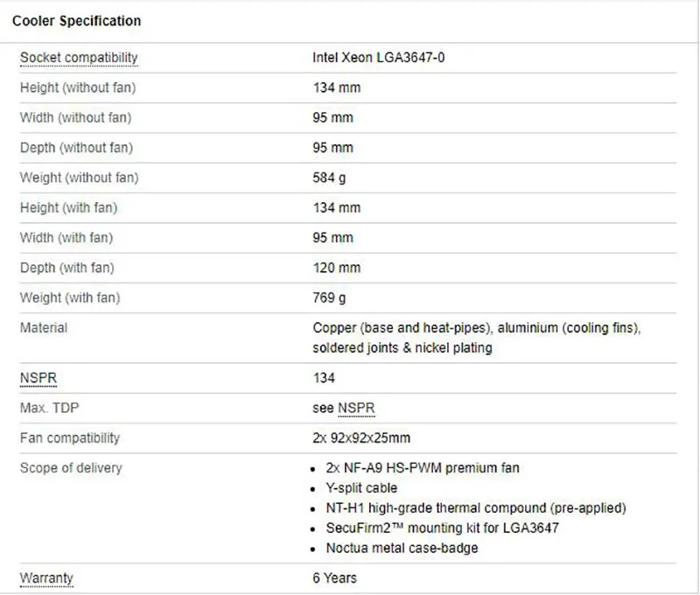The width and height of the screenshot is (700, 595).
Task: Click the Depth (with fan) label
Action: (66, 268)
